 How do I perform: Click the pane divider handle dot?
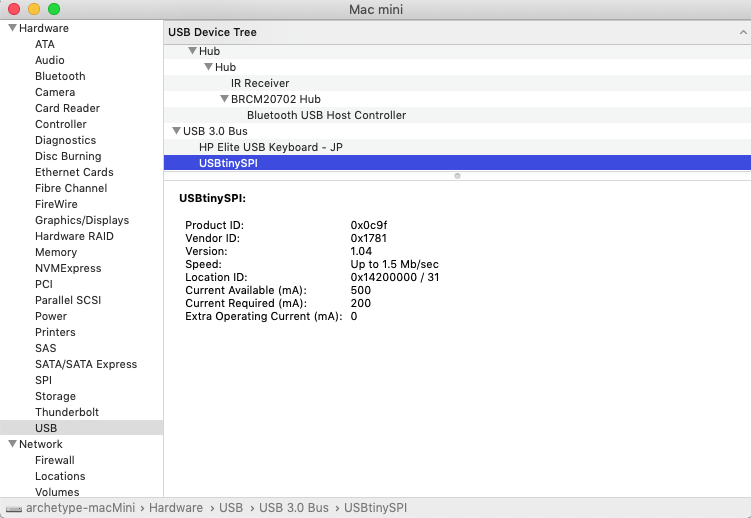[x=457, y=176]
